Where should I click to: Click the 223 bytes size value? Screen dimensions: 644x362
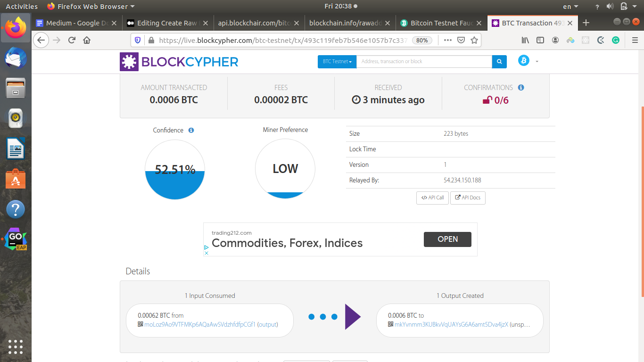(456, 134)
